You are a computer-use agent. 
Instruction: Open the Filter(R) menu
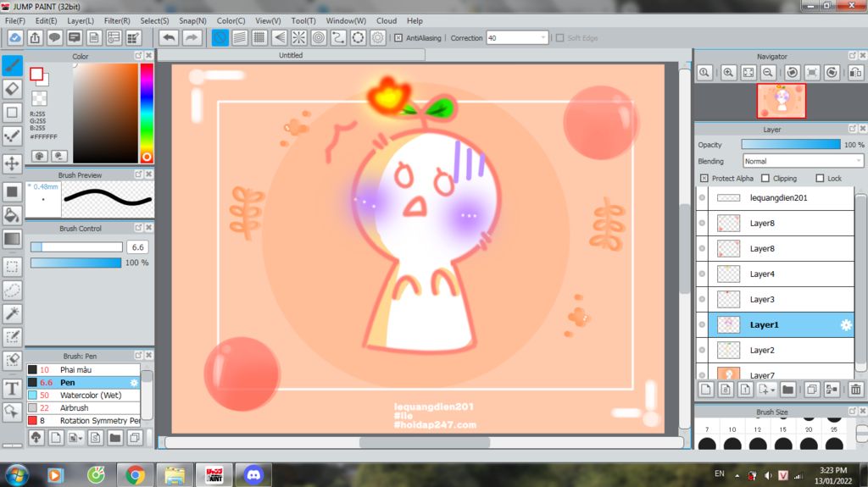(x=117, y=20)
